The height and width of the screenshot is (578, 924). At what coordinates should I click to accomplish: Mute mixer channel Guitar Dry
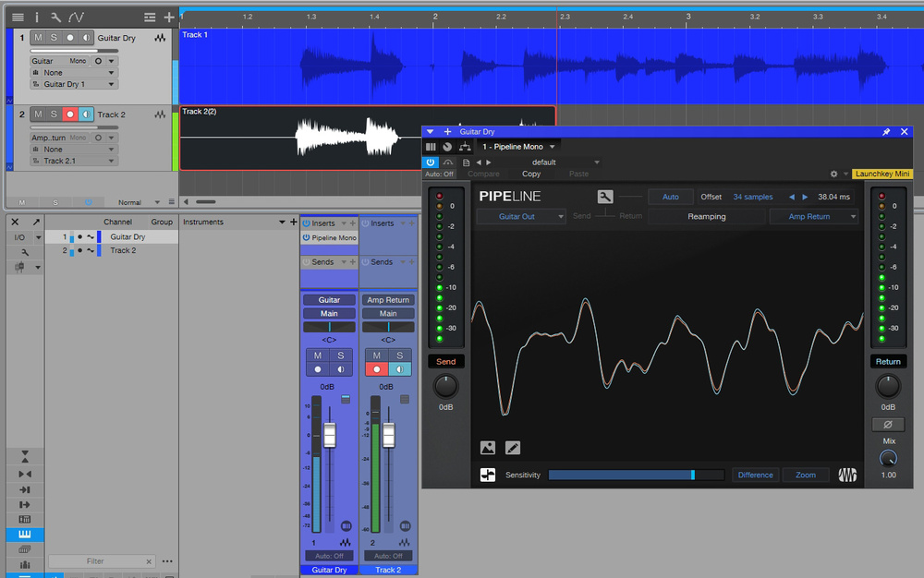pos(318,355)
